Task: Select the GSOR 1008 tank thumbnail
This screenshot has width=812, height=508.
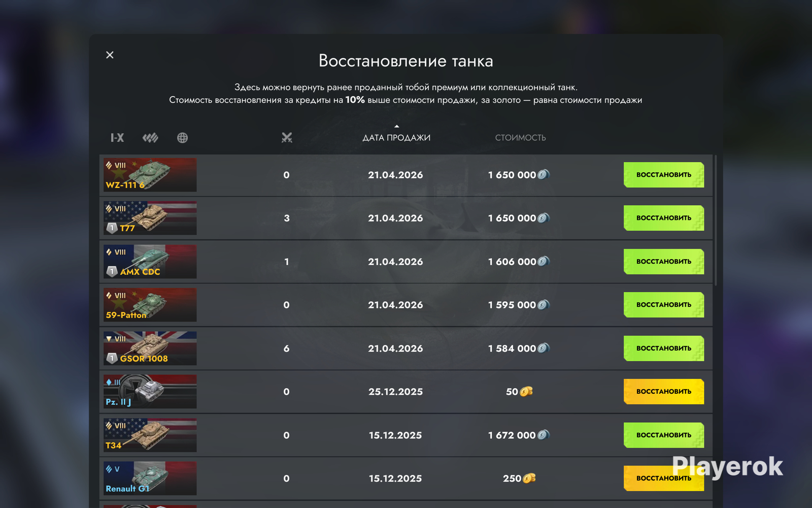Action: (x=150, y=348)
